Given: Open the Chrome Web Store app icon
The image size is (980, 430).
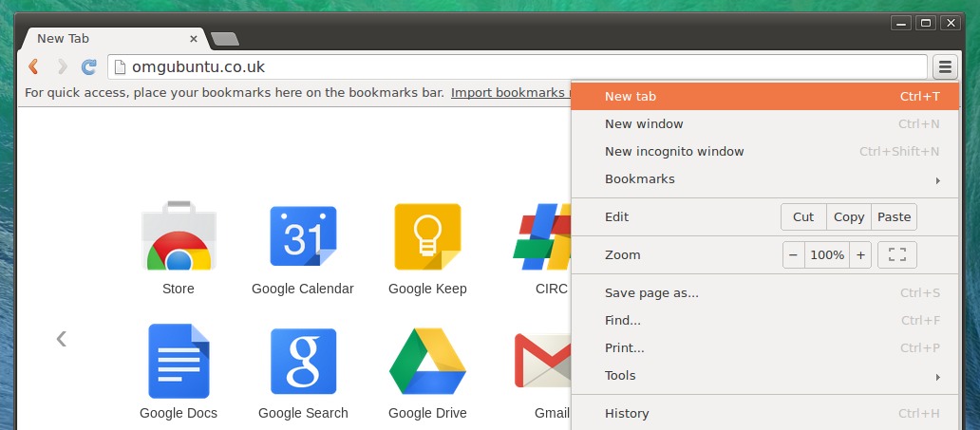Looking at the screenshot, I should tap(179, 235).
